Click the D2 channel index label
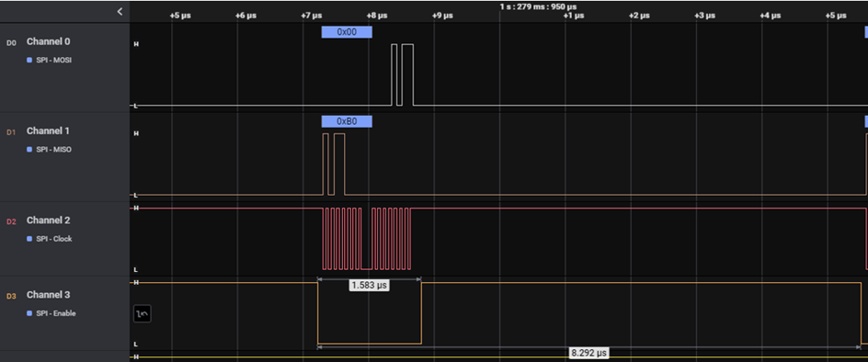868x362 pixels. coord(11,222)
